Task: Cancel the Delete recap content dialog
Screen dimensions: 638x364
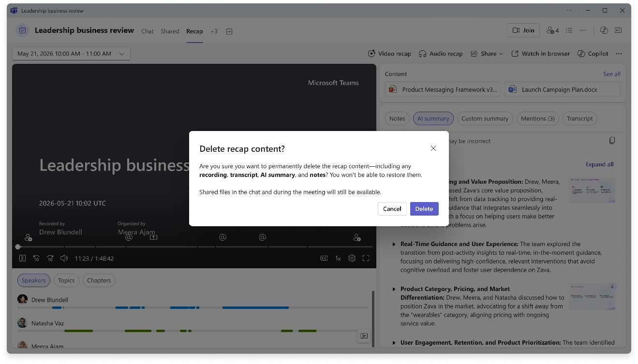Action: click(392, 209)
